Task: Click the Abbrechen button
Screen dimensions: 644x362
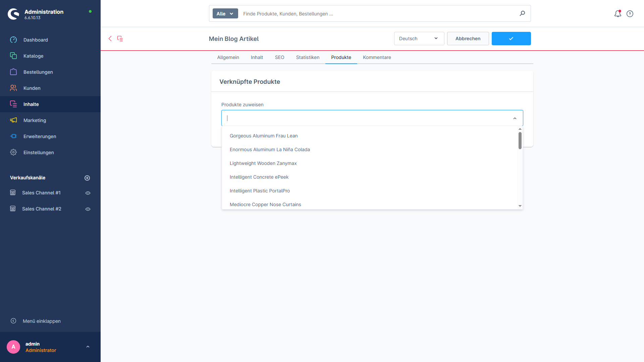Action: 468,39
